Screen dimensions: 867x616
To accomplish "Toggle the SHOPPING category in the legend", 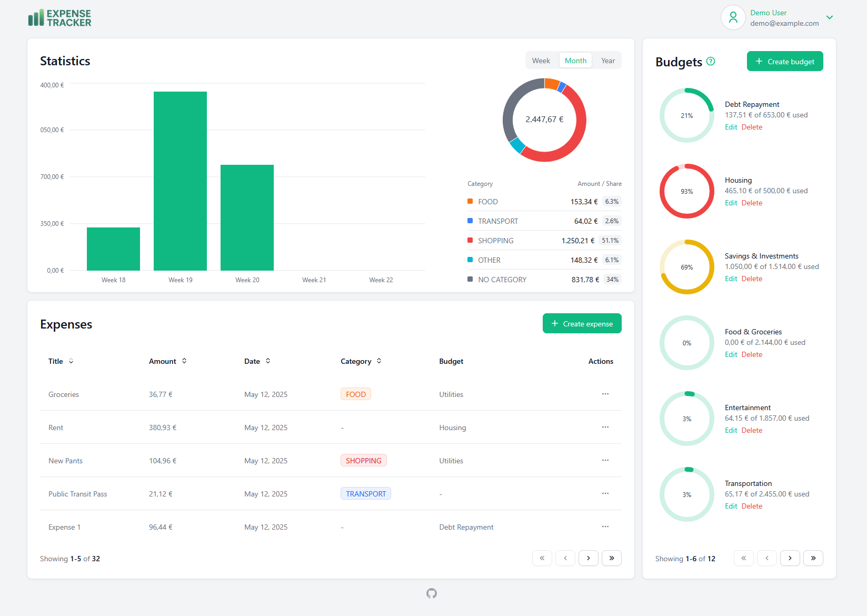I will click(x=495, y=240).
